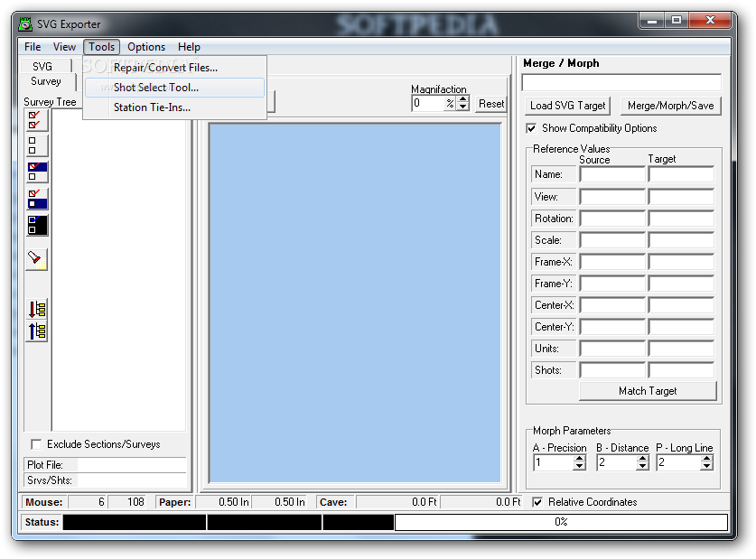Click the A - Precision number field
This screenshot has width=756, height=559.
[554, 462]
